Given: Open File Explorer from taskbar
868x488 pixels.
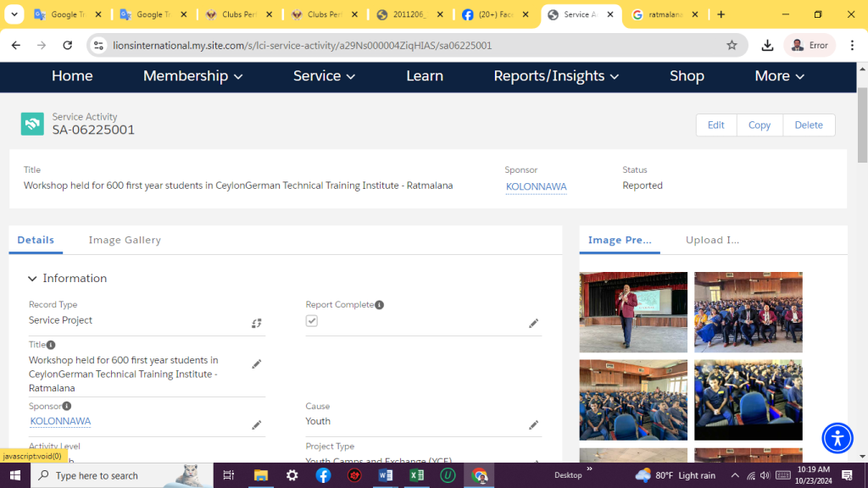Looking at the screenshot, I should click(x=261, y=475).
